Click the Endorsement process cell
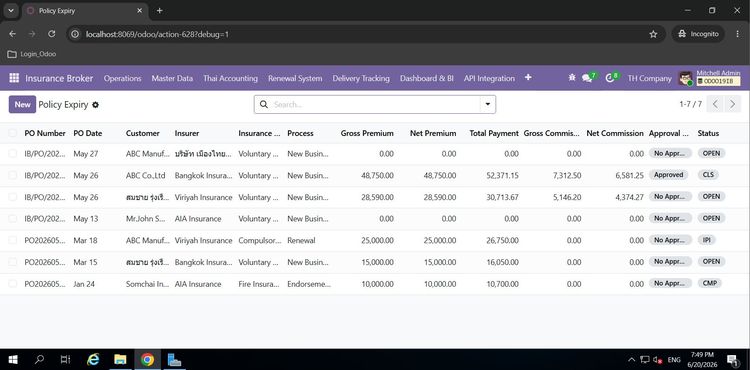Image resolution: width=750 pixels, height=370 pixels. point(309,284)
